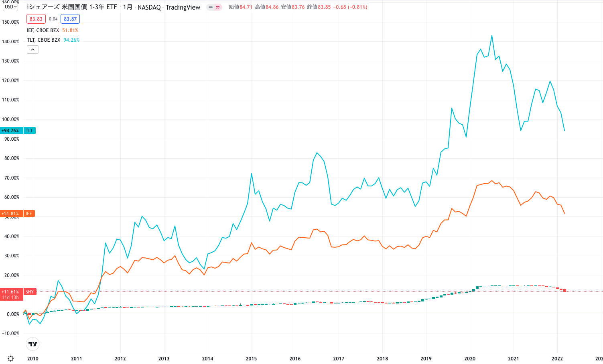Viewport: 603px width, 364px height.
Task: Select the IEF, CBOE BZX legend entry
Action: pos(43,30)
